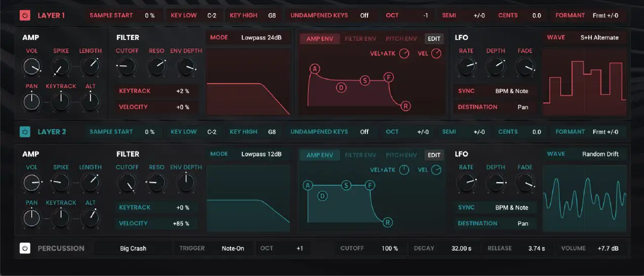Click Layer 1 ALT knob

(90, 101)
